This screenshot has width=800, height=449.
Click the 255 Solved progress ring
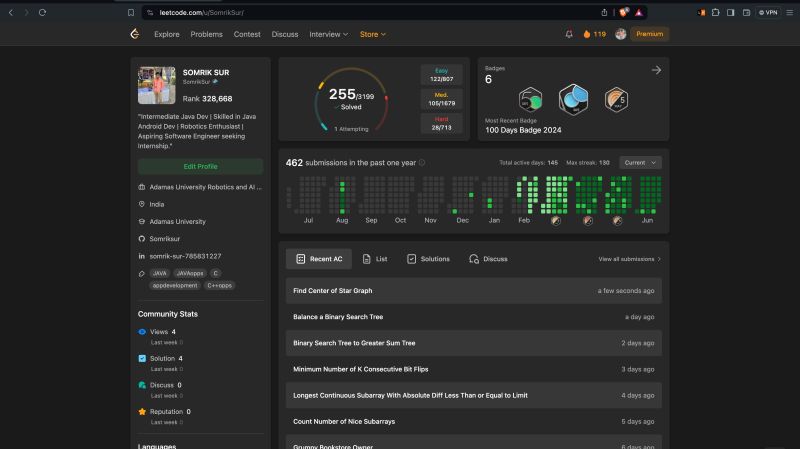351,99
